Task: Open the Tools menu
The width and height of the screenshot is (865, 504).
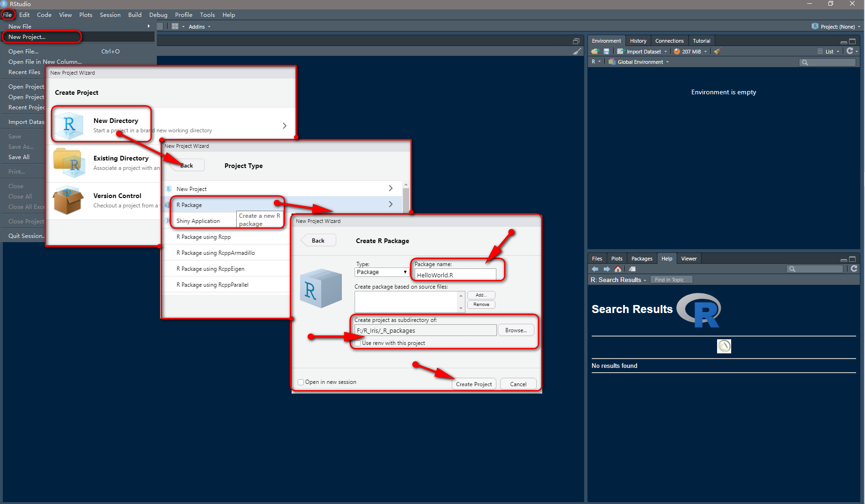Action: (x=207, y=15)
